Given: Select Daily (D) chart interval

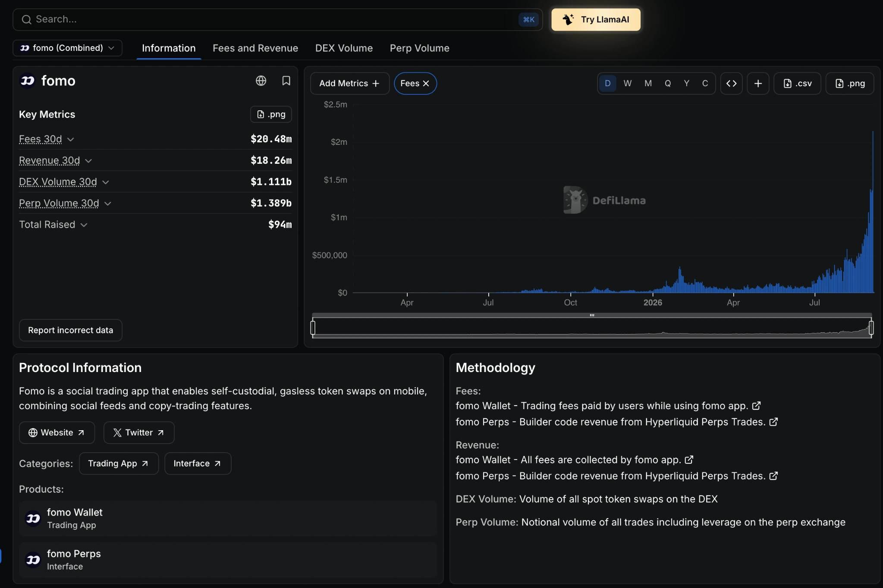Looking at the screenshot, I should (607, 83).
